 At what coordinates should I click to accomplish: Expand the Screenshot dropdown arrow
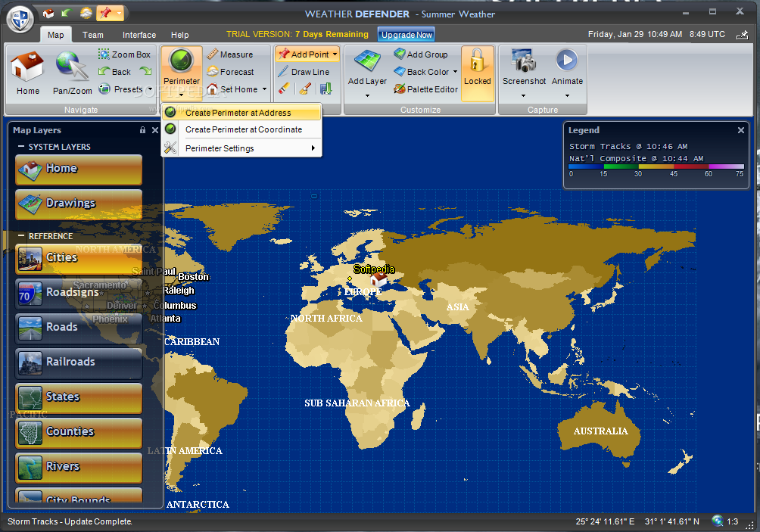(524, 95)
